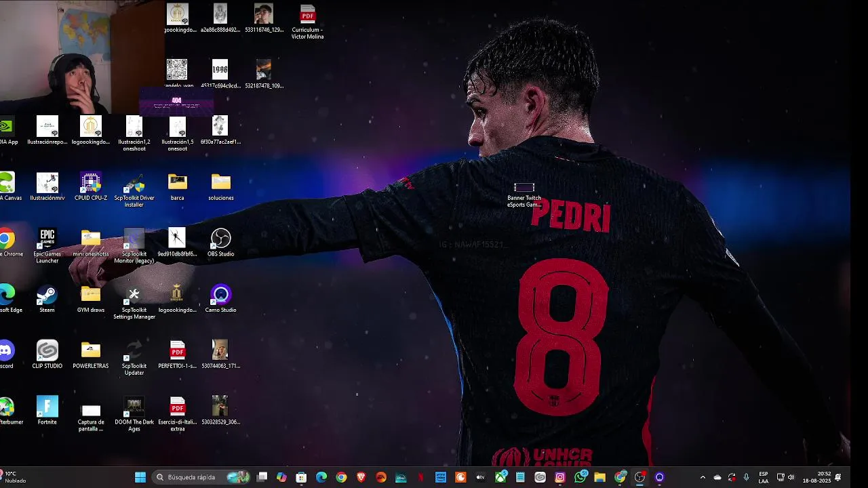The height and width of the screenshot is (488, 868).
Task: Open the soluciones folder
Action: coord(220,188)
